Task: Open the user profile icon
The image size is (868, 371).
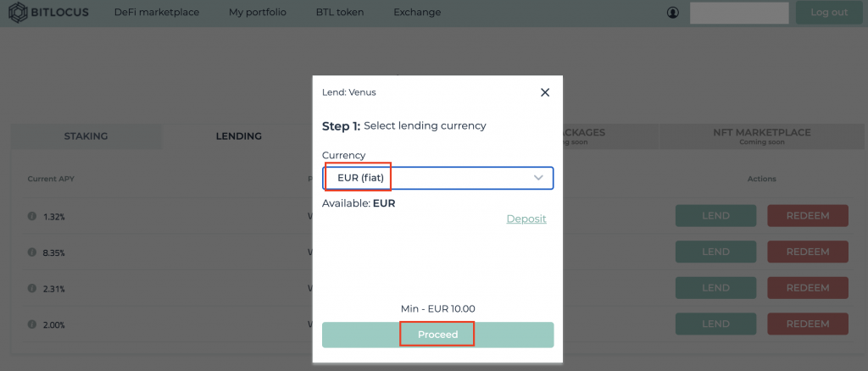Action: pos(672,12)
